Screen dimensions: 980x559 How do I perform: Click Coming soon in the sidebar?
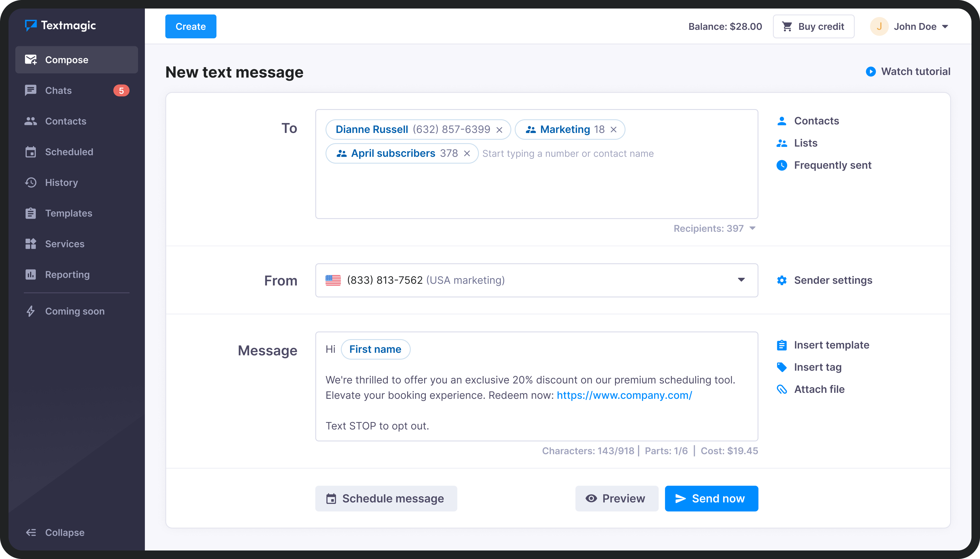pos(75,311)
